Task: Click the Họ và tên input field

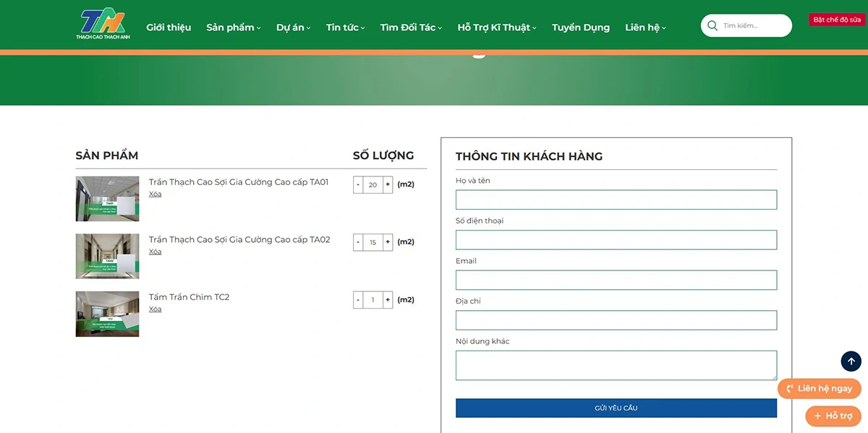Action: coord(616,200)
